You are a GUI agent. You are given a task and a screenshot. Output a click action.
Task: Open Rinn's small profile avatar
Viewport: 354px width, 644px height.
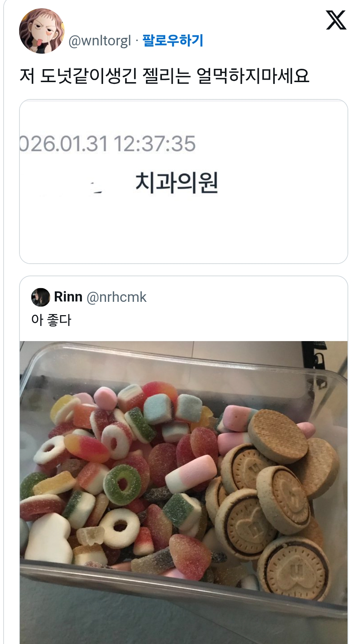tap(40, 297)
